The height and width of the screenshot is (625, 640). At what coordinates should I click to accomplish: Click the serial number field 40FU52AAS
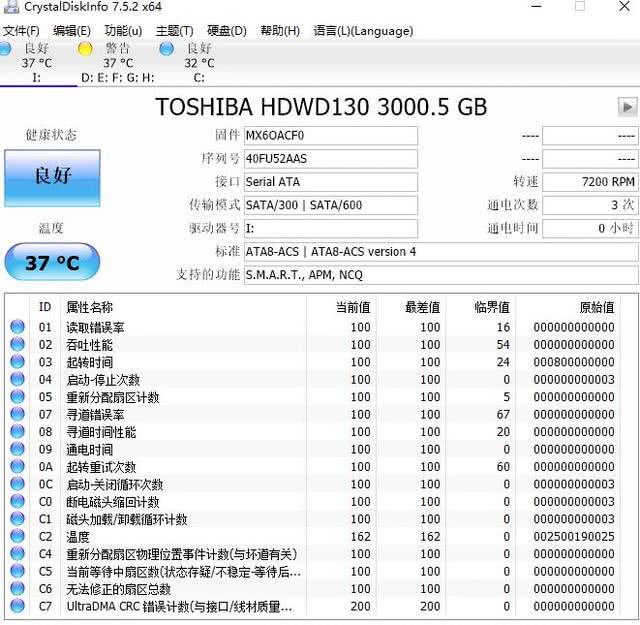coord(331,159)
